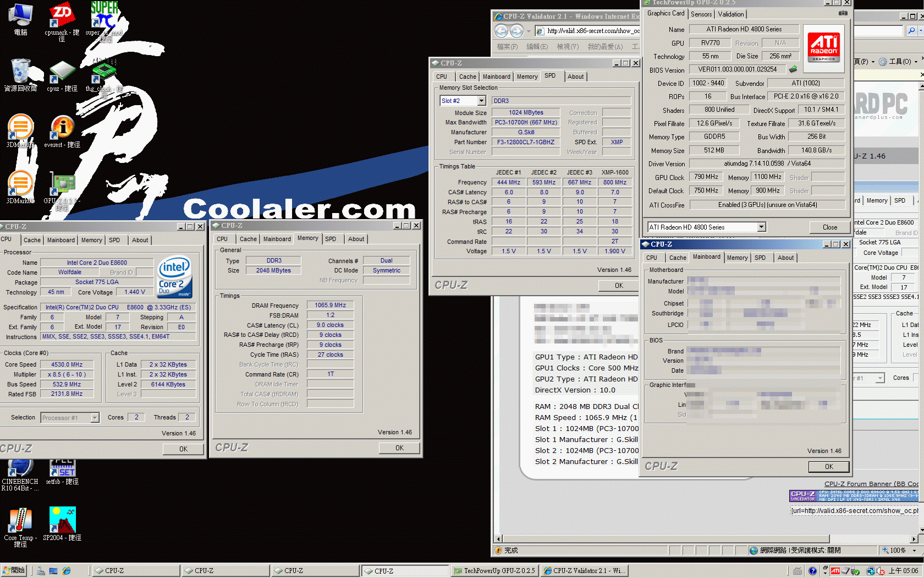Switch to TechPowerUp GPU-Z taskbar button
Viewport: 924px width, 578px height.
point(494,571)
